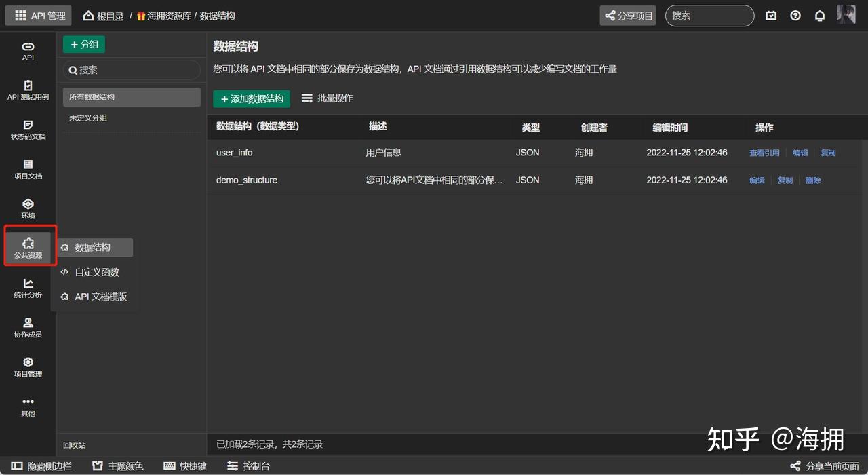Click 根目录 breadcrumb link

[x=110, y=16]
